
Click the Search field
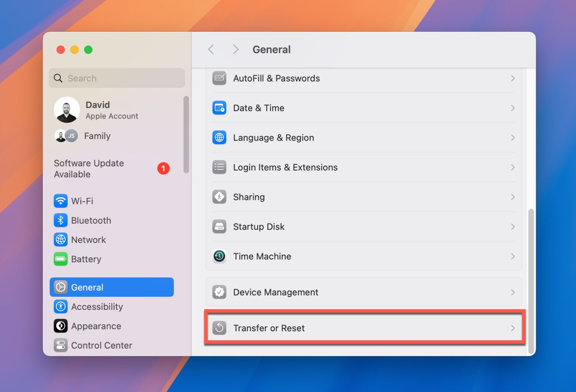(x=117, y=78)
